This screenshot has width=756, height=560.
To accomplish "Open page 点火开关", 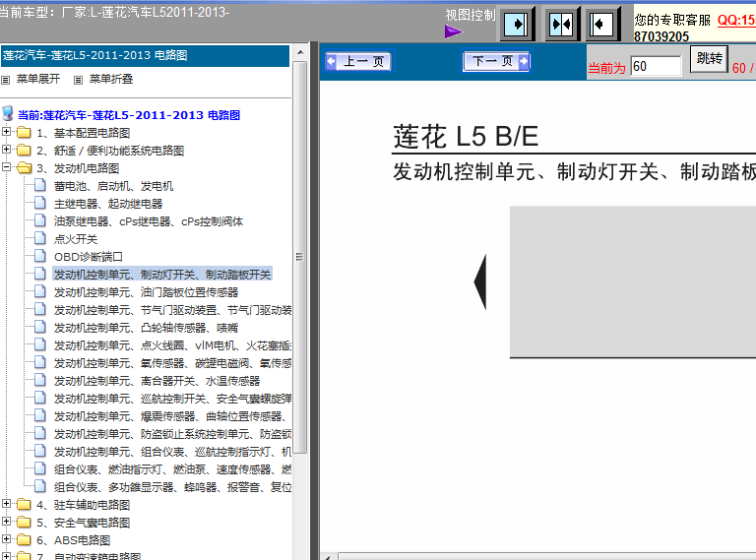I will [x=76, y=239].
